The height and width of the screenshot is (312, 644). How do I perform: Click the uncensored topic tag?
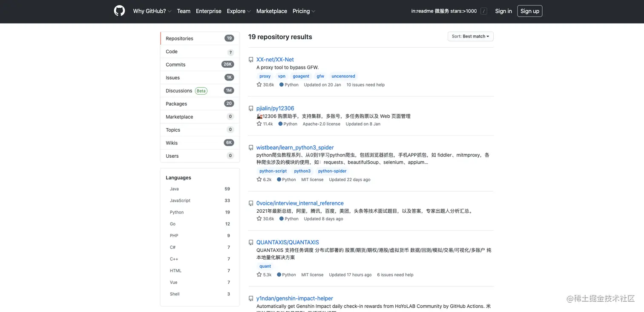pos(343,76)
